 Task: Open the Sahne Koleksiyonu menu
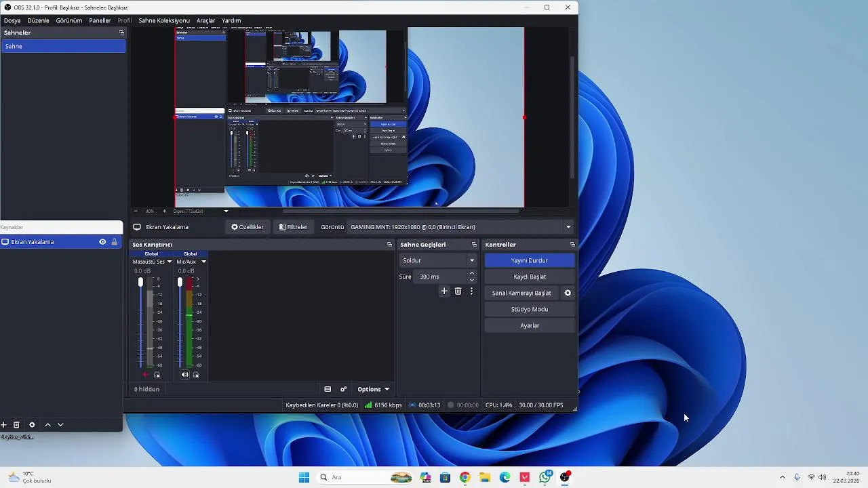[164, 20]
